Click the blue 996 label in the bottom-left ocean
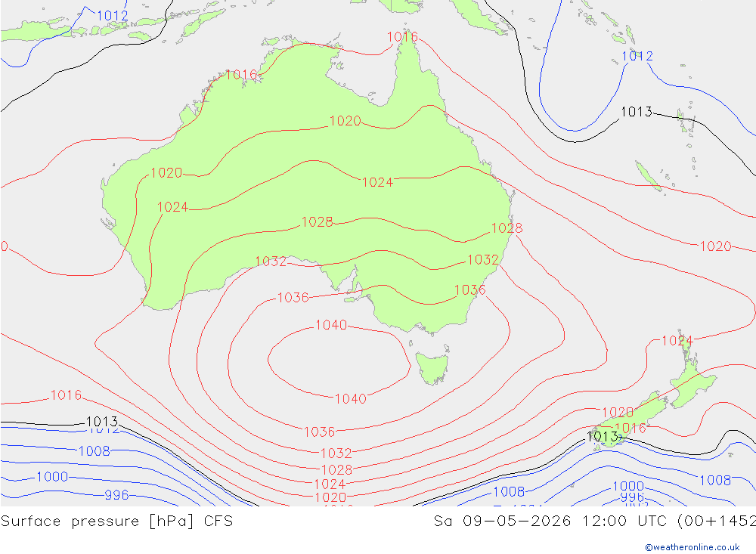 [116, 495]
